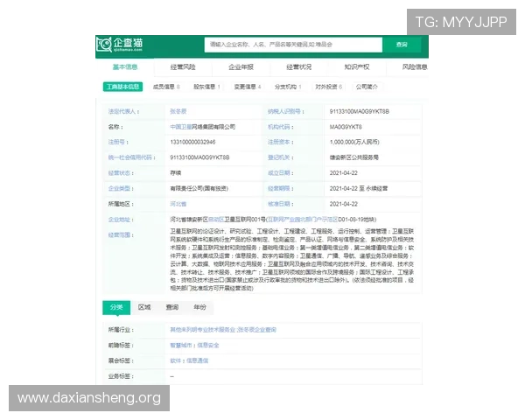The width and height of the screenshot is (525, 420).
Task: Switch to the 基本信息 tab
Action: [x=125, y=67]
